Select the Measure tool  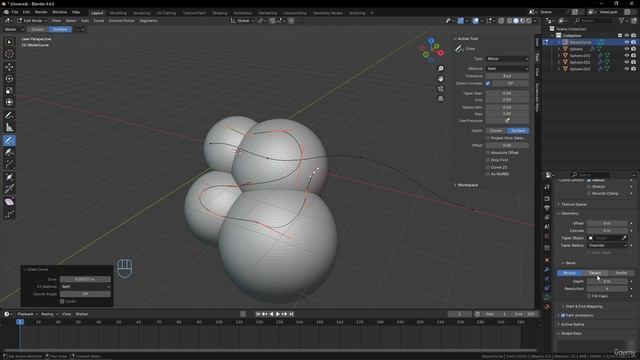[x=9, y=128]
